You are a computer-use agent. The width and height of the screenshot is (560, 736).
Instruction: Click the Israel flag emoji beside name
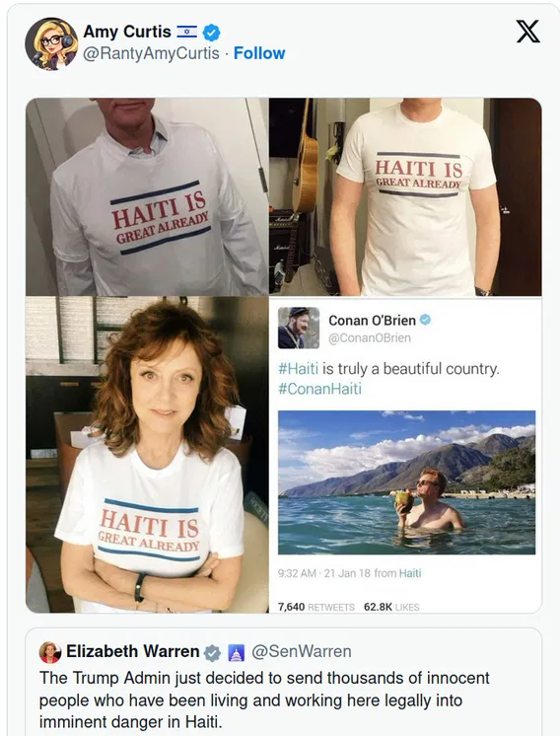tap(186, 32)
